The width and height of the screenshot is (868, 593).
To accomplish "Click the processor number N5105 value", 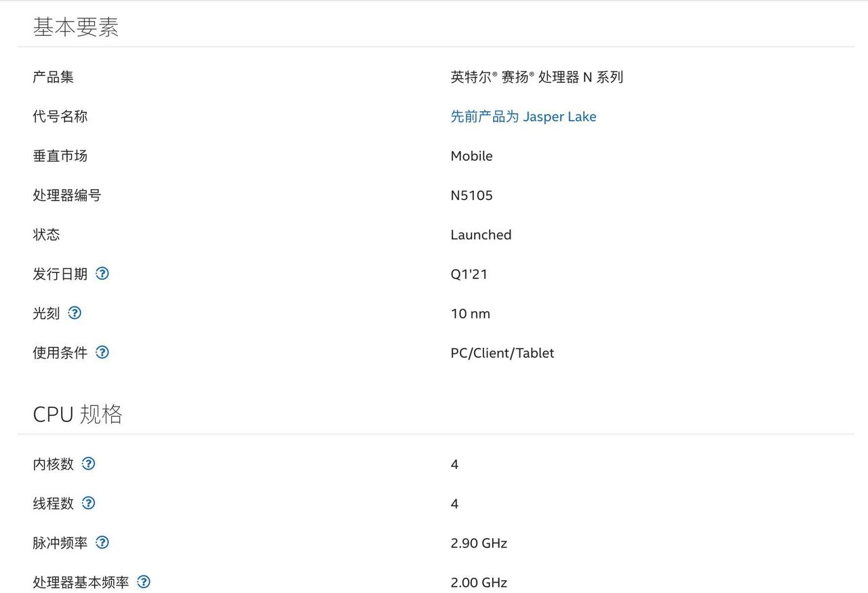I will (x=473, y=195).
